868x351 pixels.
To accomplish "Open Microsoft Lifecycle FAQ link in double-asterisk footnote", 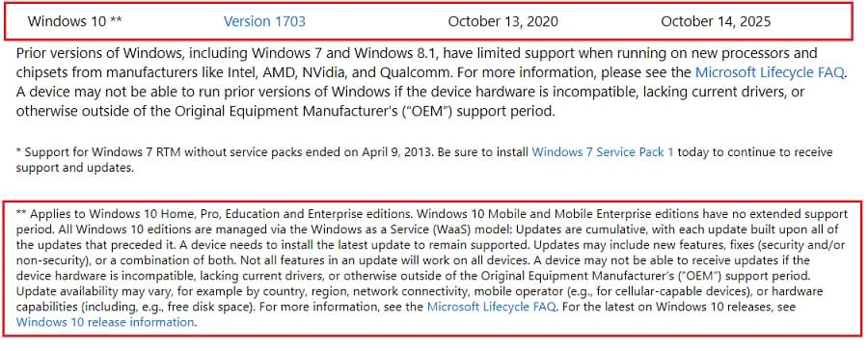I will (x=491, y=306).
